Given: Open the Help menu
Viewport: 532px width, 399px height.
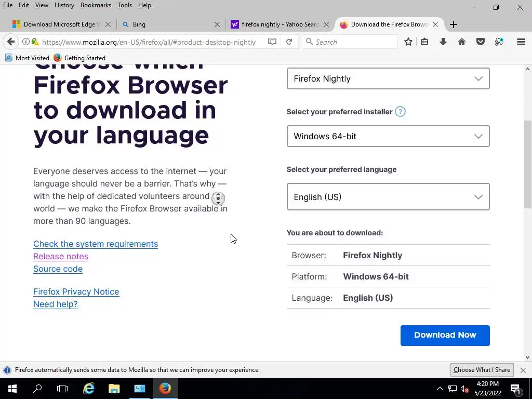Looking at the screenshot, I should (144, 5).
